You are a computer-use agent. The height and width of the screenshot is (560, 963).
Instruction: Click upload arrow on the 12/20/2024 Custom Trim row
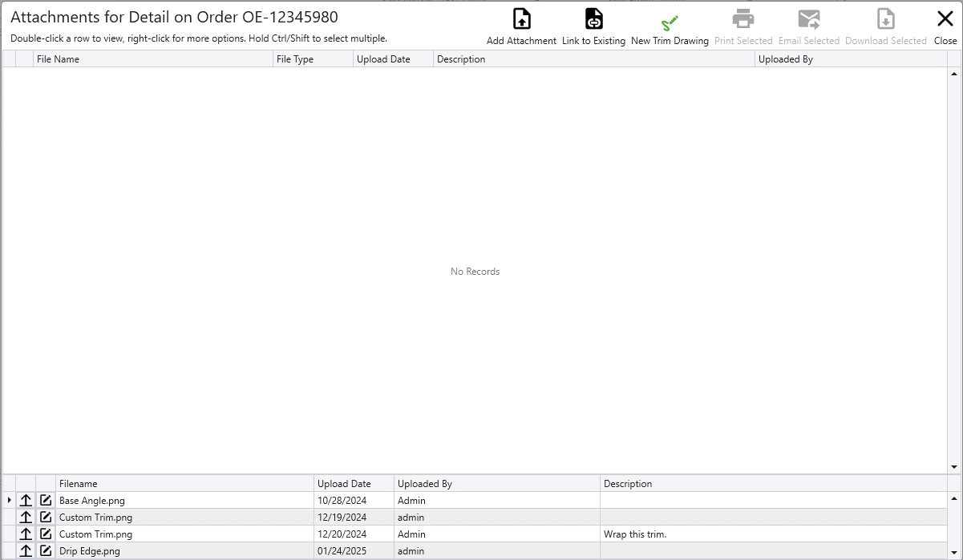pos(26,534)
